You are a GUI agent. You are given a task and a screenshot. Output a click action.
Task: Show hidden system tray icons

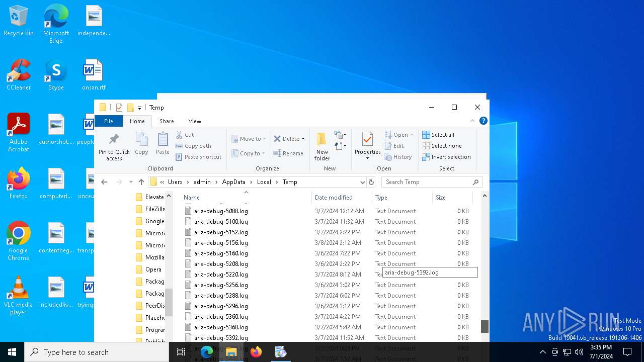[x=542, y=352]
